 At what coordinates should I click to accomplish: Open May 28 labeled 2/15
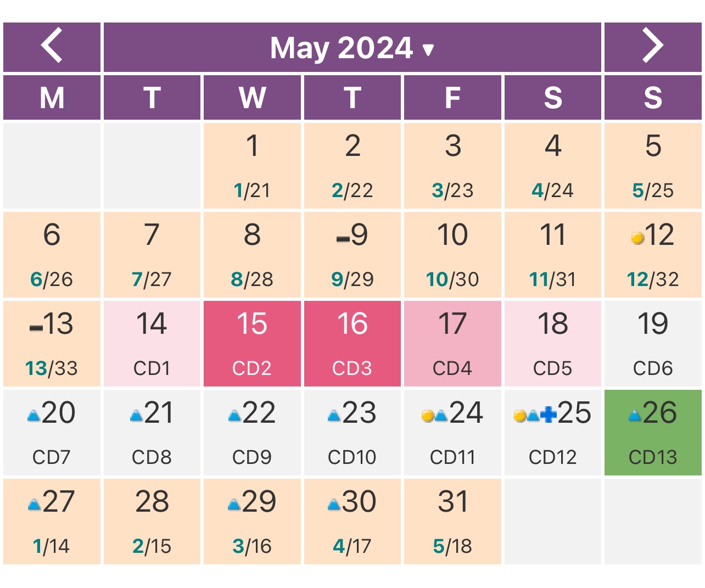152,521
